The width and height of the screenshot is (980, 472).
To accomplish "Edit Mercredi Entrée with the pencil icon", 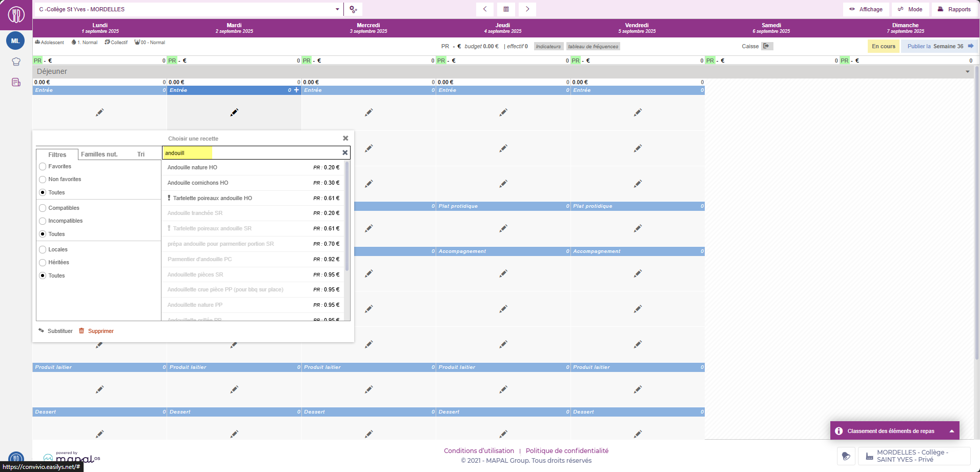I will pyautogui.click(x=369, y=112).
